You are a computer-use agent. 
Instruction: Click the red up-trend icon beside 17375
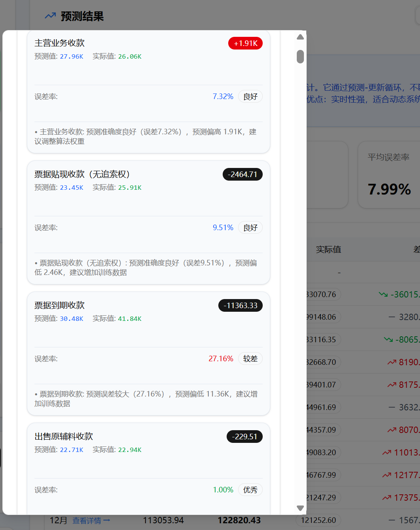(387, 498)
